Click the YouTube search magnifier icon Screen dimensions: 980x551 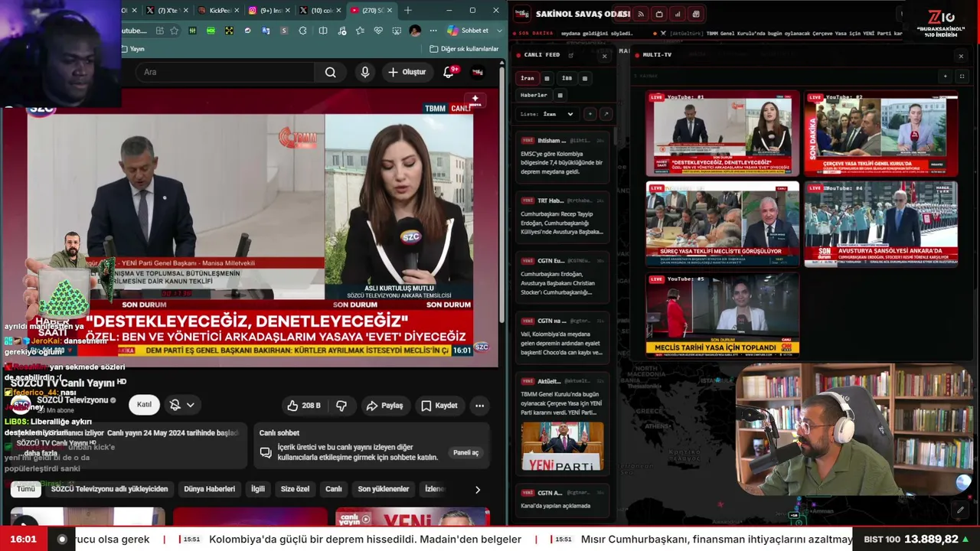[330, 72]
